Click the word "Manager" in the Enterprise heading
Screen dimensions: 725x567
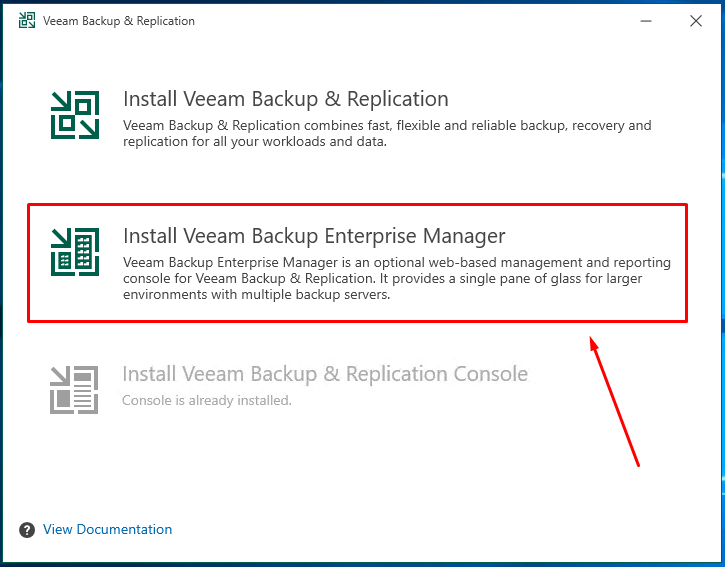point(464,236)
